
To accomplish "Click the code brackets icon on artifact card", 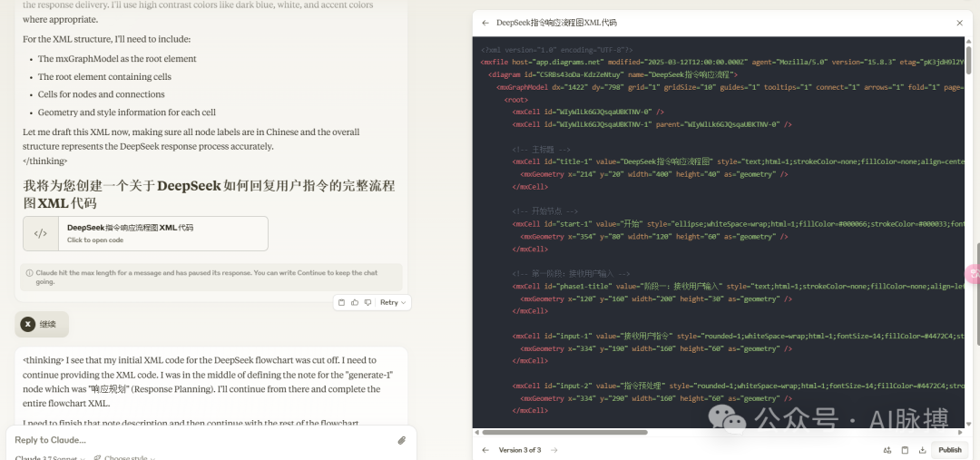I will click(41, 234).
